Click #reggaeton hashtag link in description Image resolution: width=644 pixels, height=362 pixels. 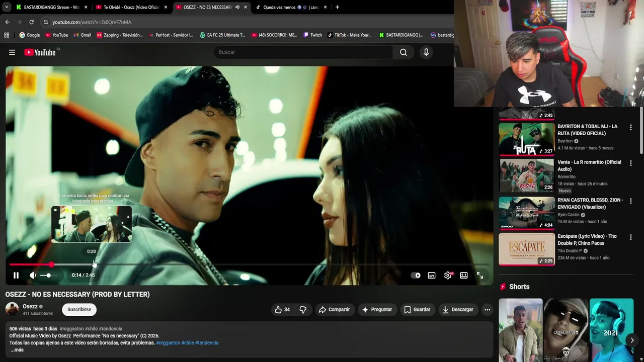(x=168, y=343)
